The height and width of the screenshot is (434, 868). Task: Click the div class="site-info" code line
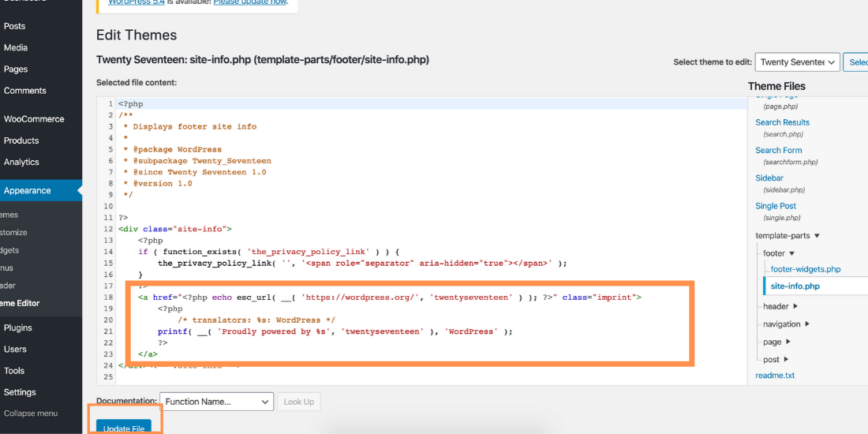click(175, 229)
